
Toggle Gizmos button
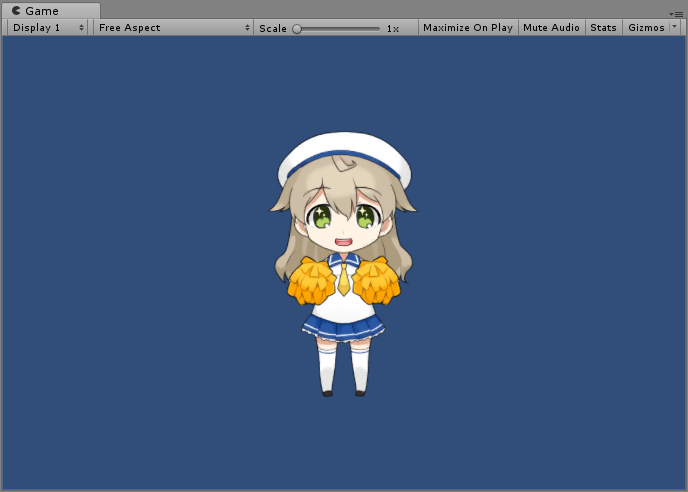[x=646, y=28]
